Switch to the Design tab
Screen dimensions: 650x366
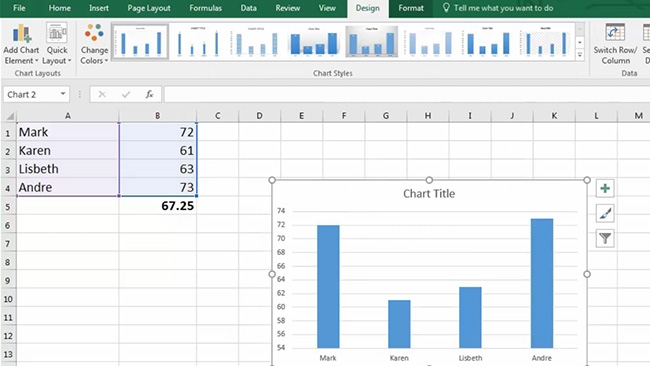367,8
